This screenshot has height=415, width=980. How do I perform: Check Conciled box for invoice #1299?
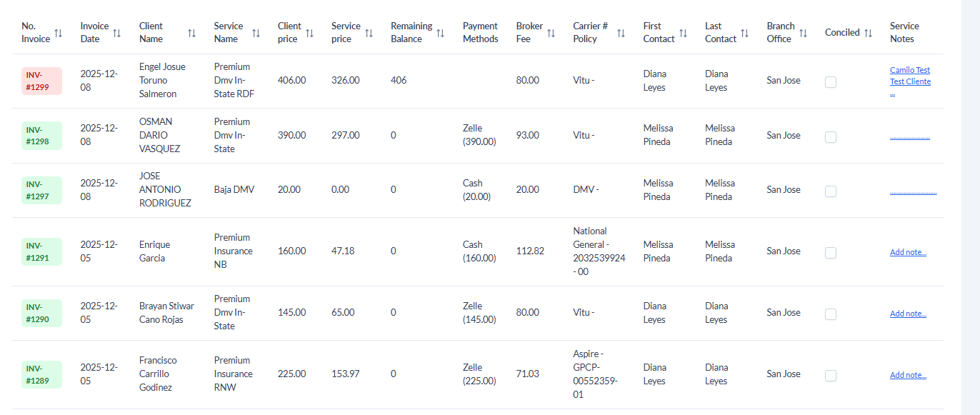pyautogui.click(x=831, y=82)
